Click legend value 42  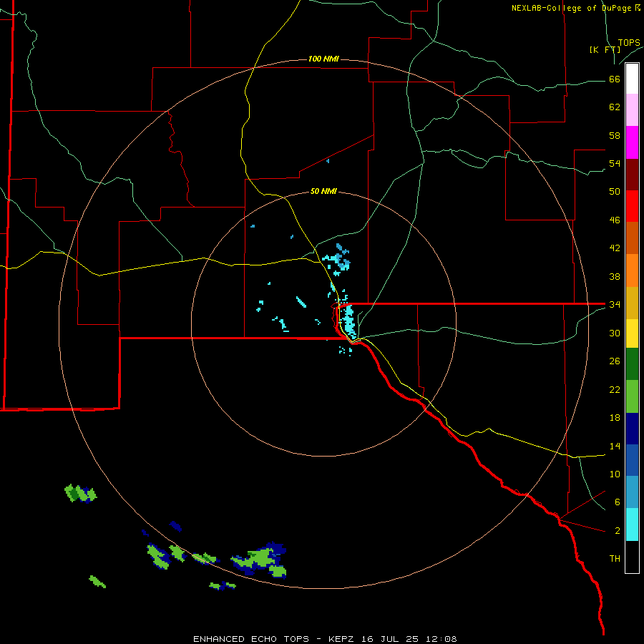615,248
